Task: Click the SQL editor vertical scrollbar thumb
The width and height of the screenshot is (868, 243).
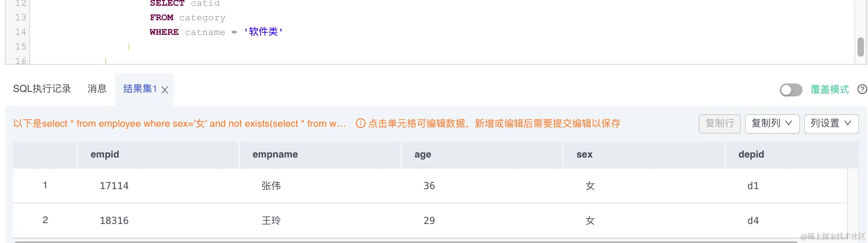Action: click(861, 47)
